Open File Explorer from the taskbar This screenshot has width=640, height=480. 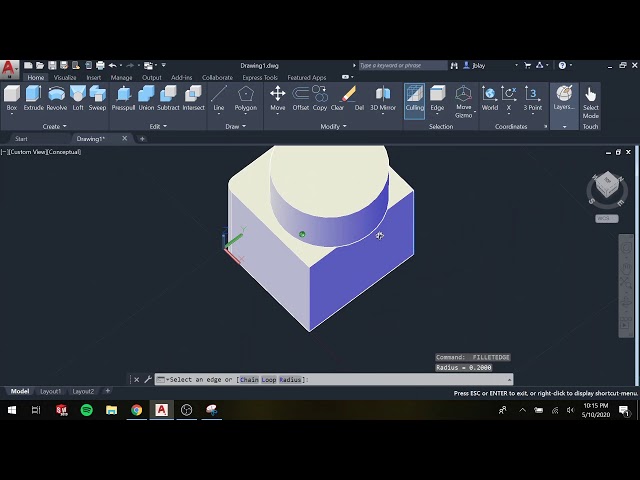[x=111, y=410]
